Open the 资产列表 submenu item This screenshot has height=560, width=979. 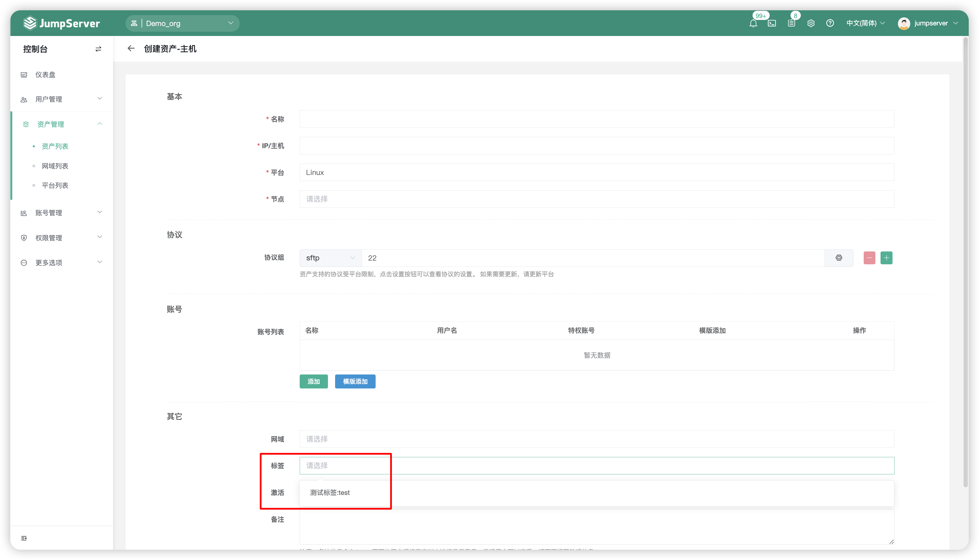[55, 146]
